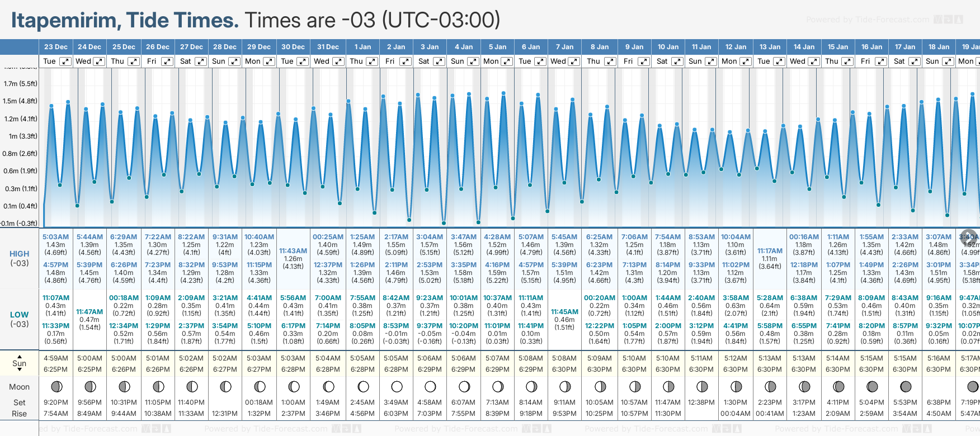The height and width of the screenshot is (436, 980).
Task: Open expanded view for Wed 31 Dec
Action: [x=338, y=61]
